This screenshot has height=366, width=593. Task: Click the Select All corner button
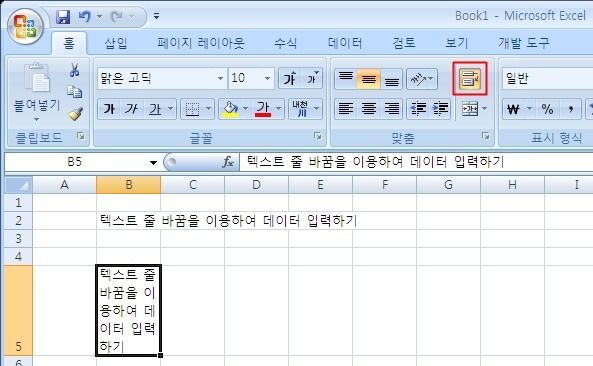tap(19, 185)
